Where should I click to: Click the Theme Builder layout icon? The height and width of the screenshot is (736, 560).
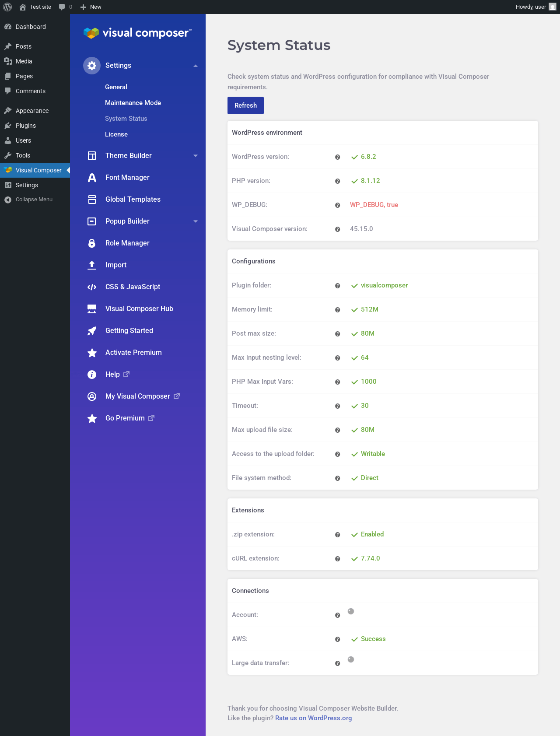click(92, 156)
